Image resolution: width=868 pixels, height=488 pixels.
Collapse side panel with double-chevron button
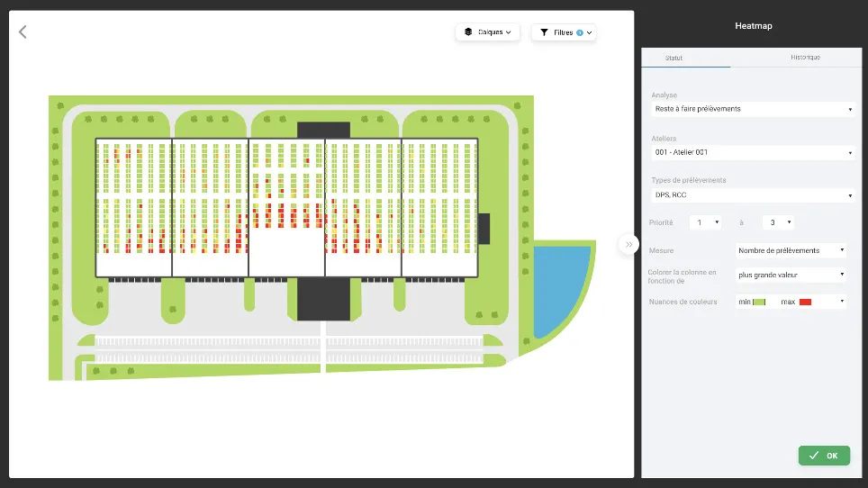(628, 244)
